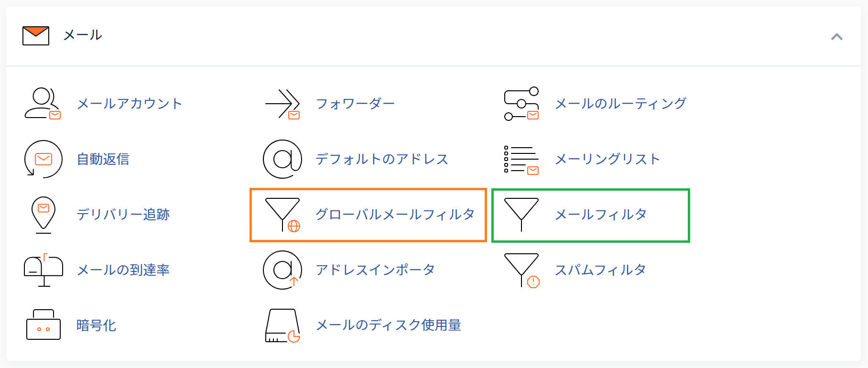Click the メールフィルタ funnel icon
The image size is (868, 368).
coord(521,215)
